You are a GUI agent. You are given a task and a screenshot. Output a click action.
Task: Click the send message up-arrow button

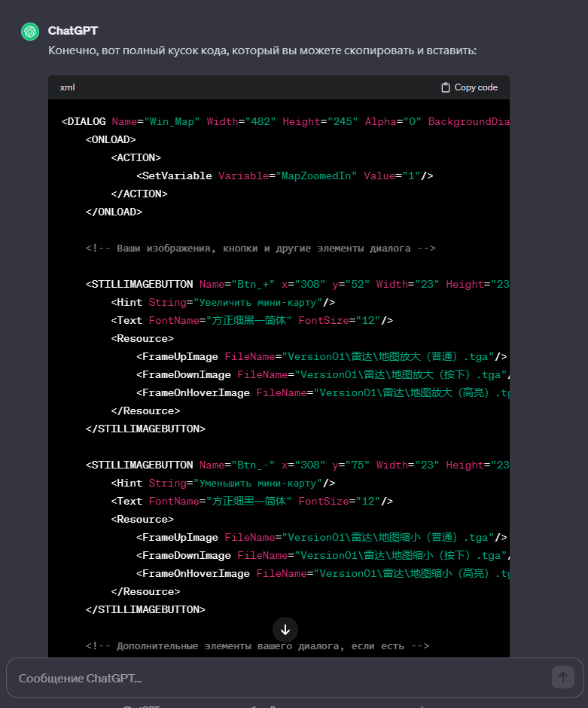pos(562,677)
